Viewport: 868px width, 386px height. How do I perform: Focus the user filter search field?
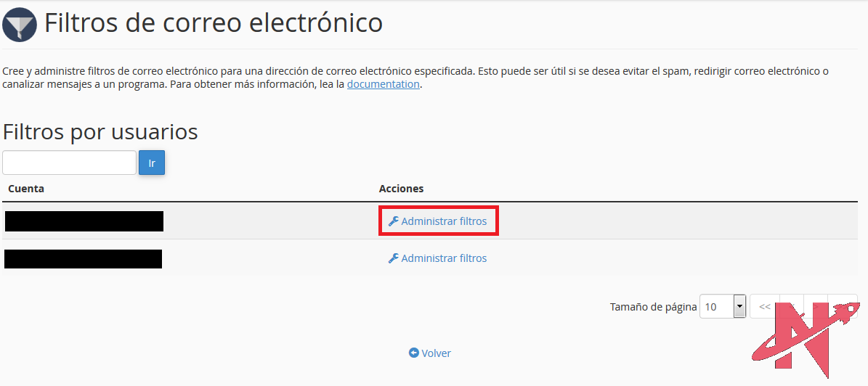pyautogui.click(x=69, y=163)
